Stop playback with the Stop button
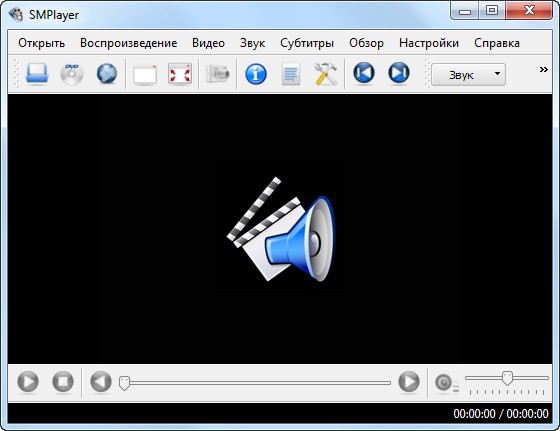The width and height of the screenshot is (560, 431). click(63, 382)
